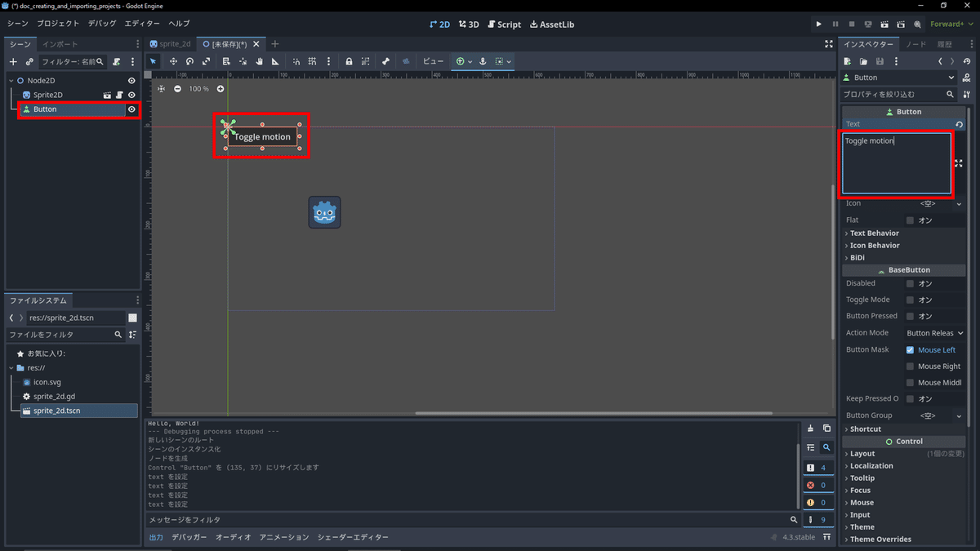Select the Move Mode tool
This screenshot has width=980, height=551.
(x=173, y=61)
